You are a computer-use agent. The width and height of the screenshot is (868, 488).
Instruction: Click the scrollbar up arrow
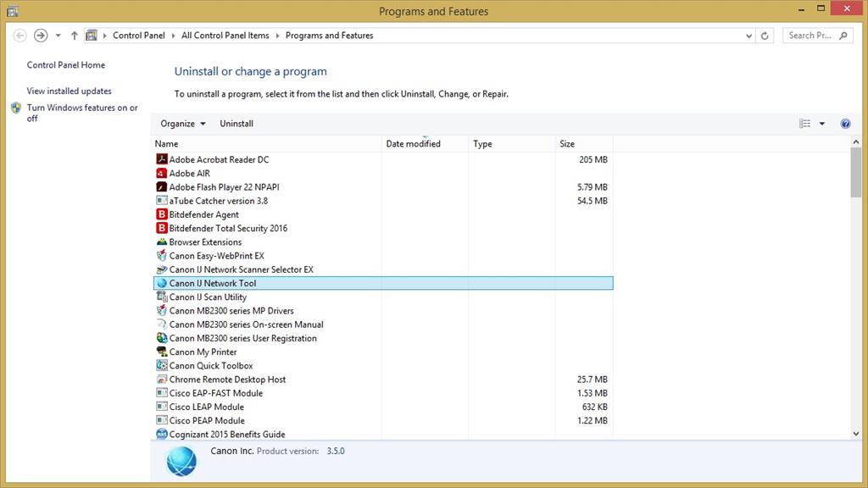click(856, 142)
